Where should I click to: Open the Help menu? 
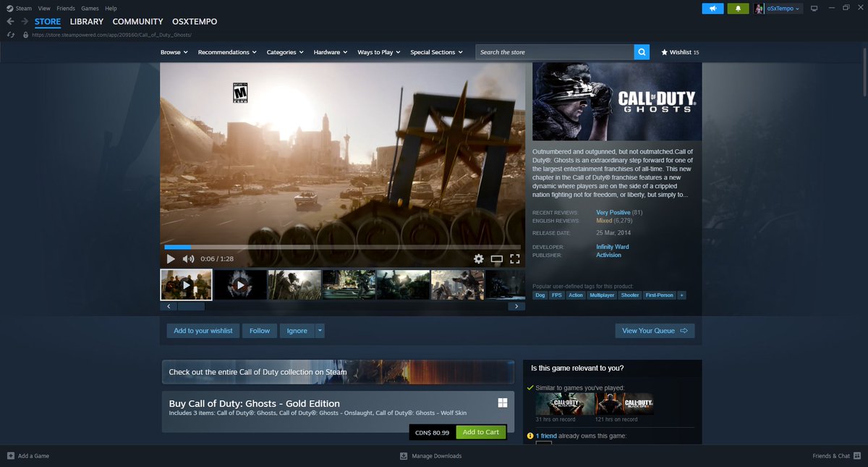tap(111, 8)
